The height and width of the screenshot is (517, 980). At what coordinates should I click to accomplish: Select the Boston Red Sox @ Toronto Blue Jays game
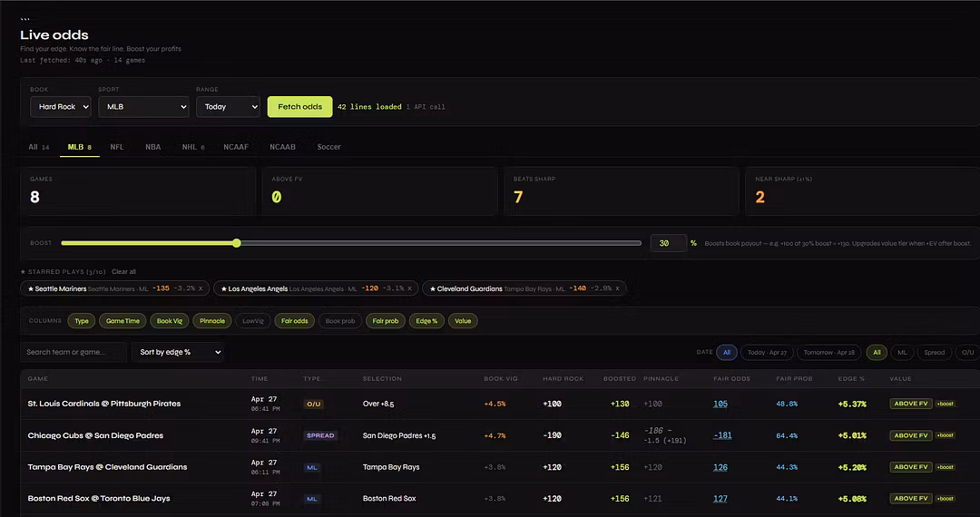tap(99, 498)
